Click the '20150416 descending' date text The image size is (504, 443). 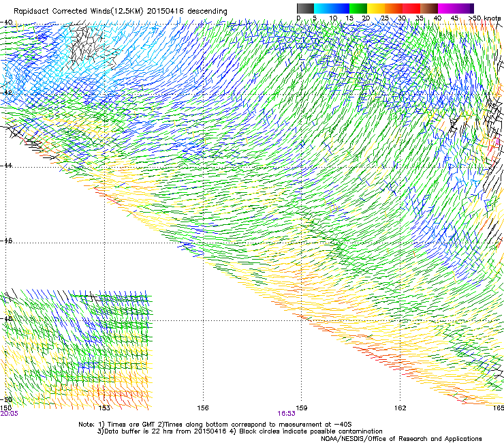pyautogui.click(x=187, y=12)
